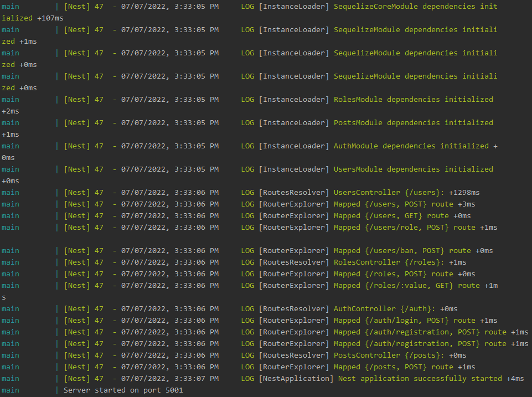Click 'Nest application successfully started +4ms'

pyautogui.click(x=431, y=379)
